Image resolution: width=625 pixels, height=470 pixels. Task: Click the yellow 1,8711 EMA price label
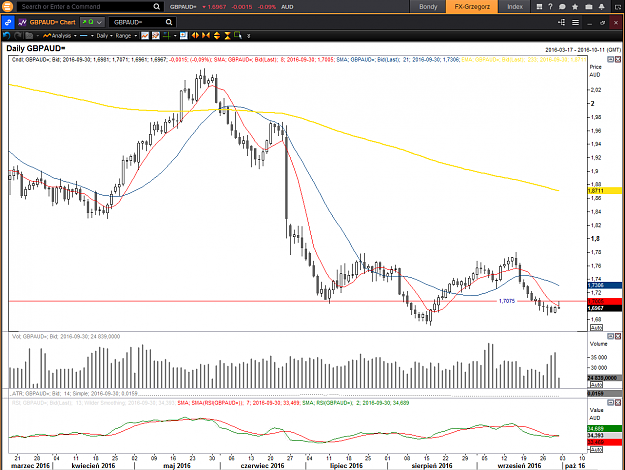604,191
